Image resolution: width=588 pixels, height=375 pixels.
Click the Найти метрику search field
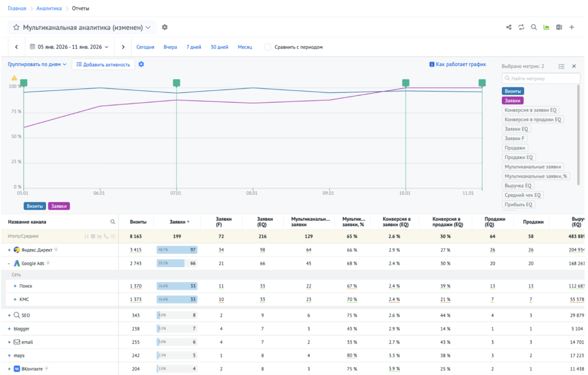[x=541, y=78]
